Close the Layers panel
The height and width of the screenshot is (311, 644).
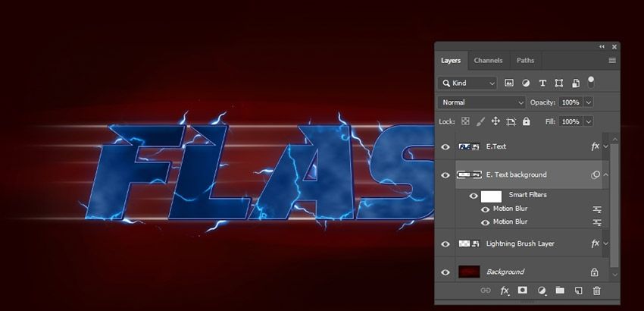point(614,47)
